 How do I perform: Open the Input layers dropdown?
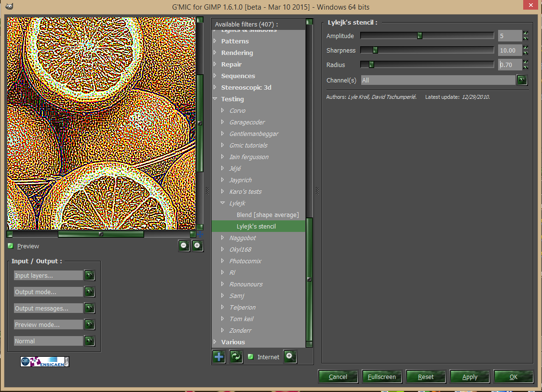click(x=90, y=275)
